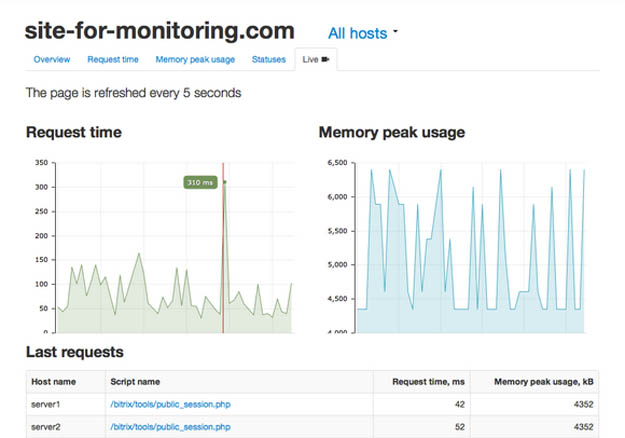Click the Host name column header

(x=53, y=382)
